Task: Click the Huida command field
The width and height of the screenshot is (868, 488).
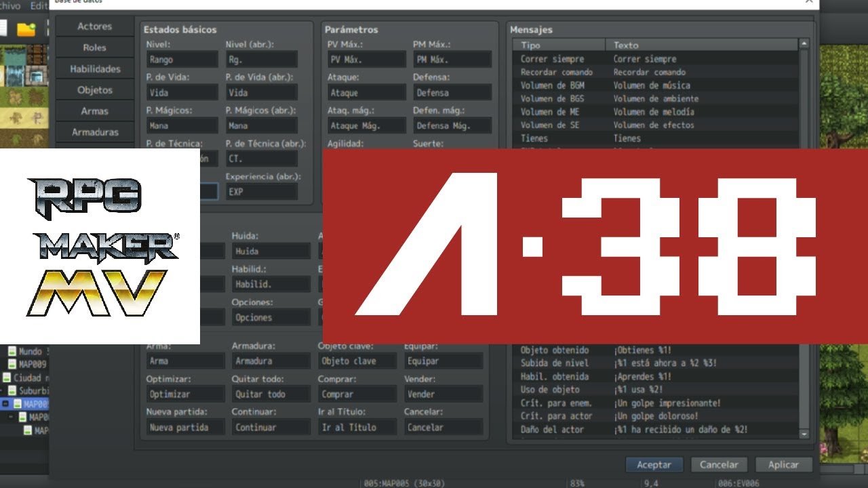Action: click(271, 251)
